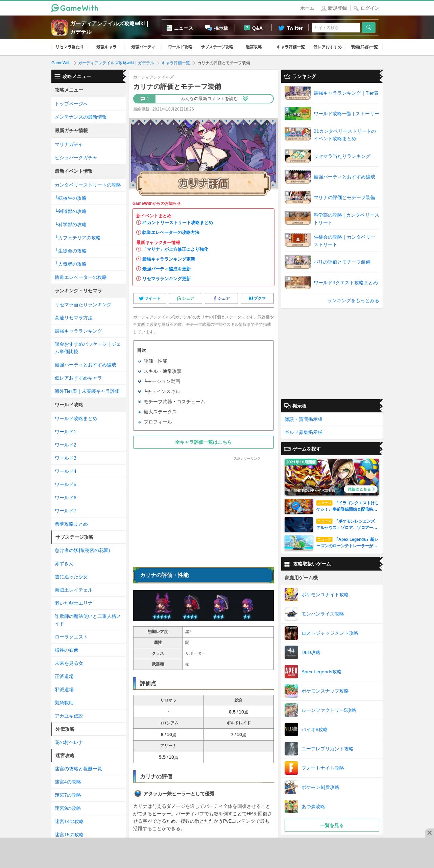Click the Facebook シェア button
The image size is (434, 868).
221,298
